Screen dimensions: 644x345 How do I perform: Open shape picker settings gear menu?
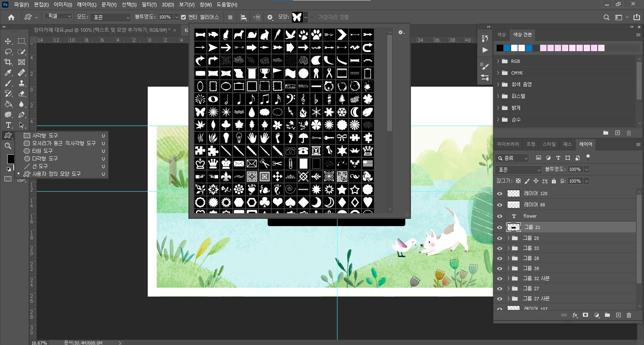tap(401, 32)
